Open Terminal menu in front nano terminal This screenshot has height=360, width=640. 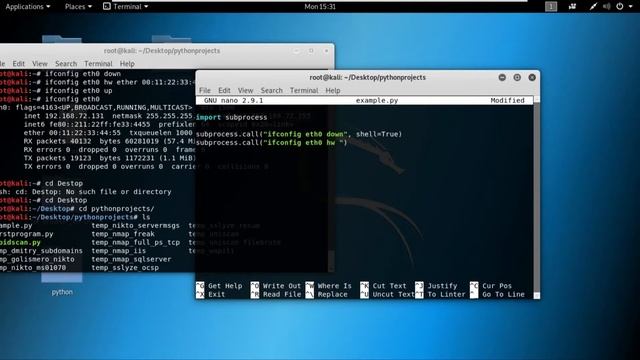point(304,91)
